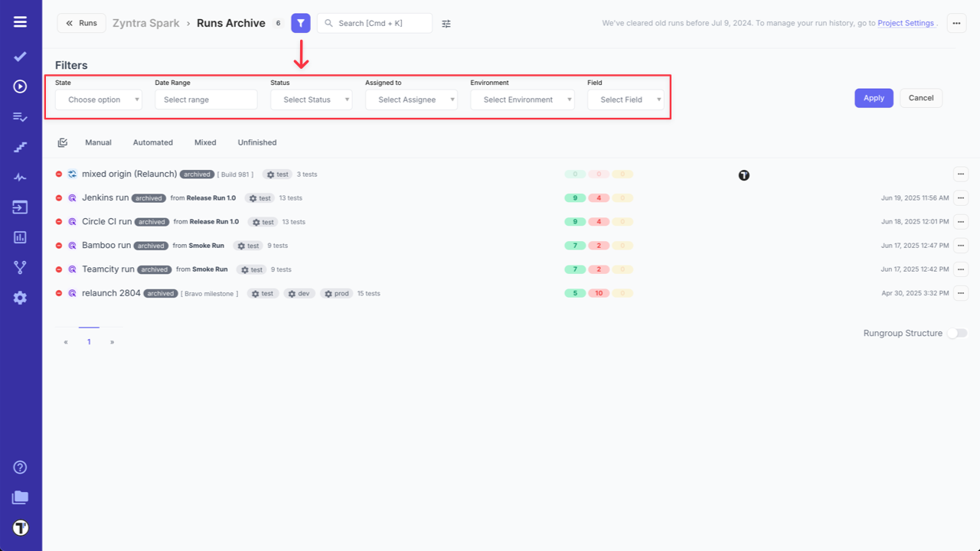Select the test cases checkmark icon in sidebar

(20, 56)
